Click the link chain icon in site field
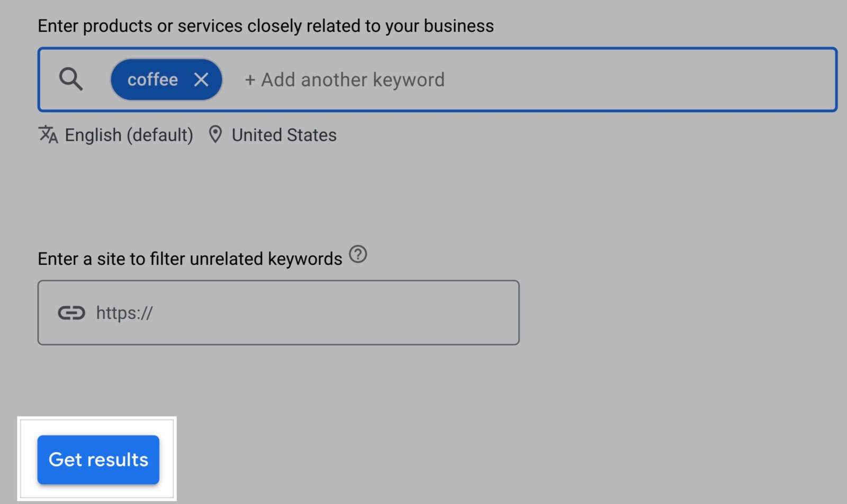847x504 pixels. [71, 312]
